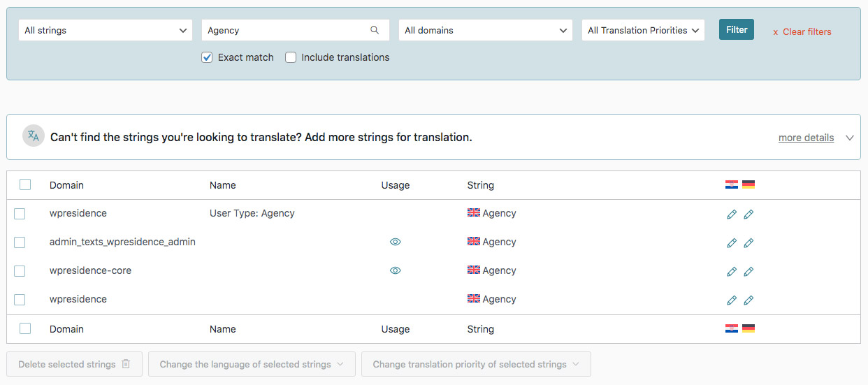Enable the Include translations checkbox

pos(291,57)
